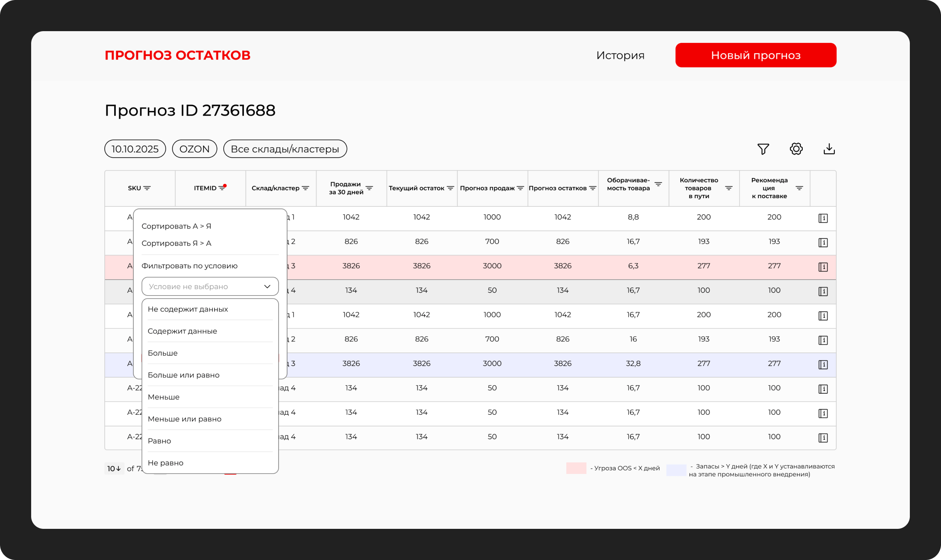Open ITEMID column filter icon with red dot
The image size is (941, 560).
point(222,188)
